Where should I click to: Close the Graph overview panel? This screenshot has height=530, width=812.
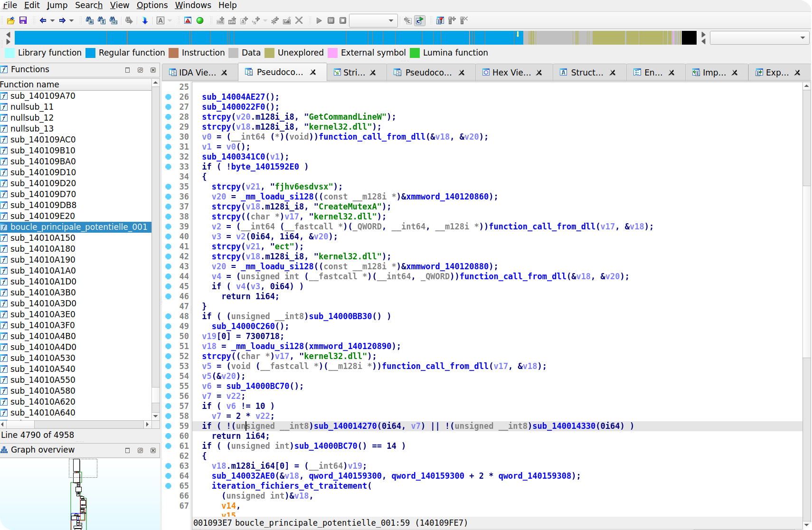point(153,450)
